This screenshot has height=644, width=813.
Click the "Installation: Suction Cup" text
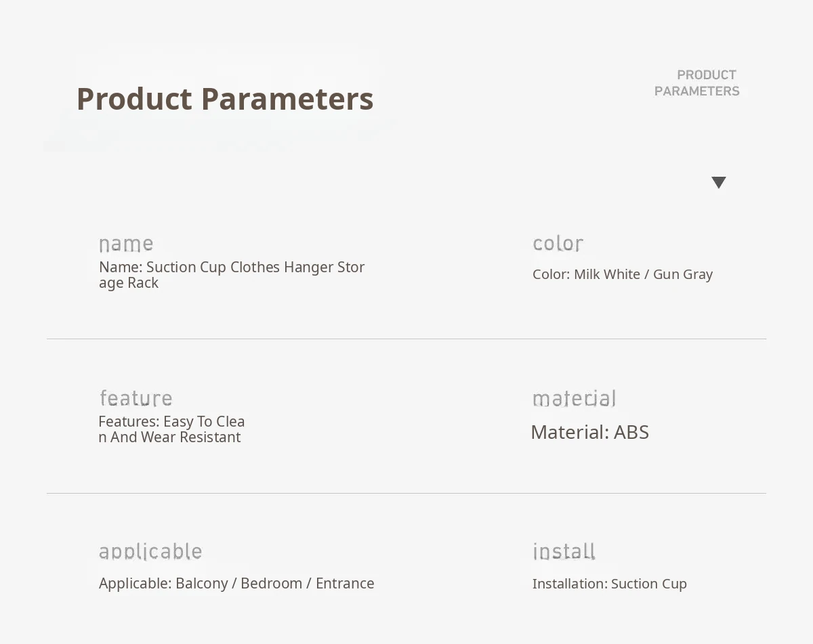point(609,584)
